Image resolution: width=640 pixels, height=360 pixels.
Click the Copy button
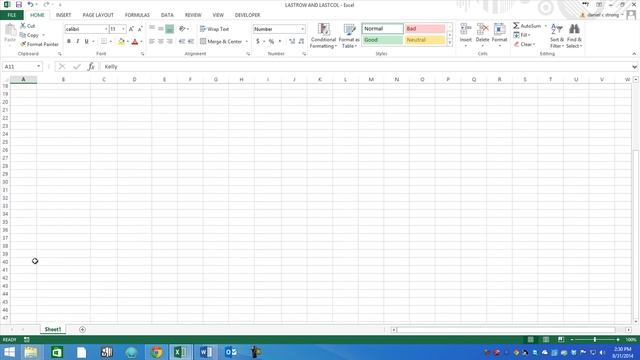(x=29, y=35)
